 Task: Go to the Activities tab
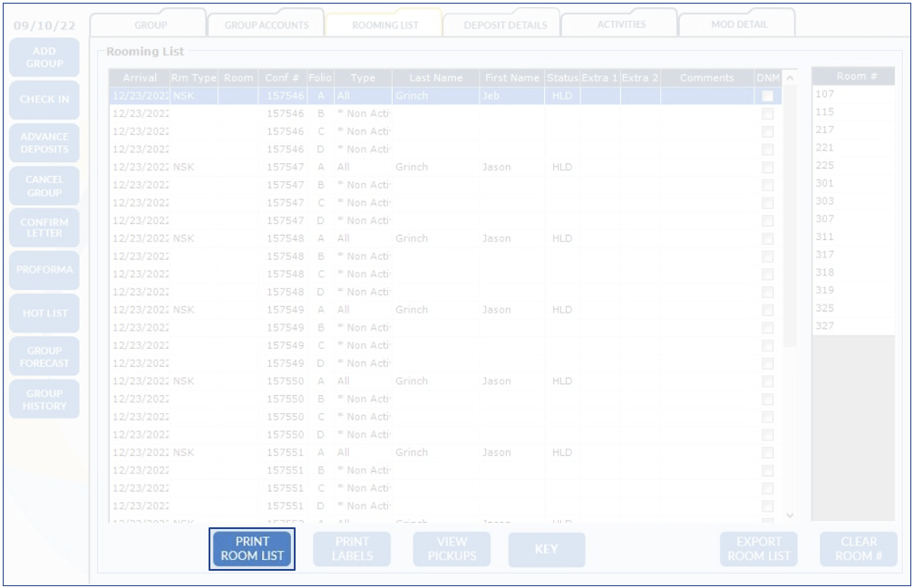click(x=621, y=24)
